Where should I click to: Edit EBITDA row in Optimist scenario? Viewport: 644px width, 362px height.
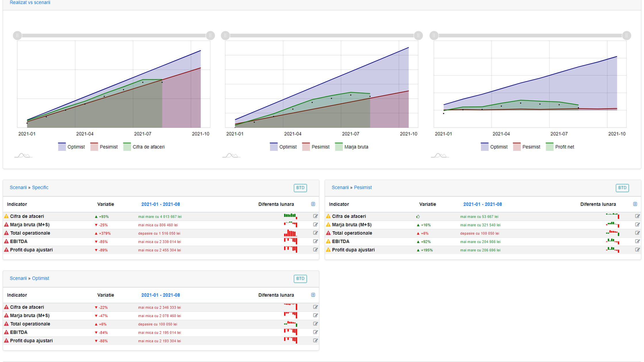tap(315, 332)
